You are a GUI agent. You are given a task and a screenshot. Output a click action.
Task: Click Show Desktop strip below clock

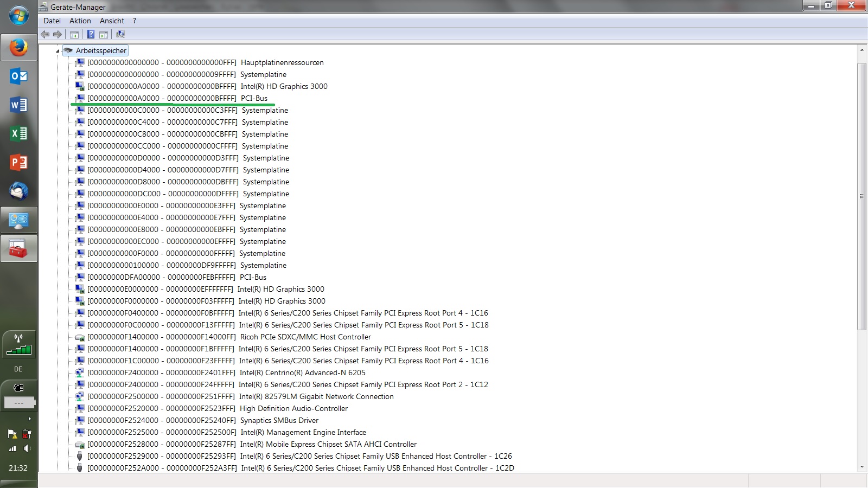18,483
